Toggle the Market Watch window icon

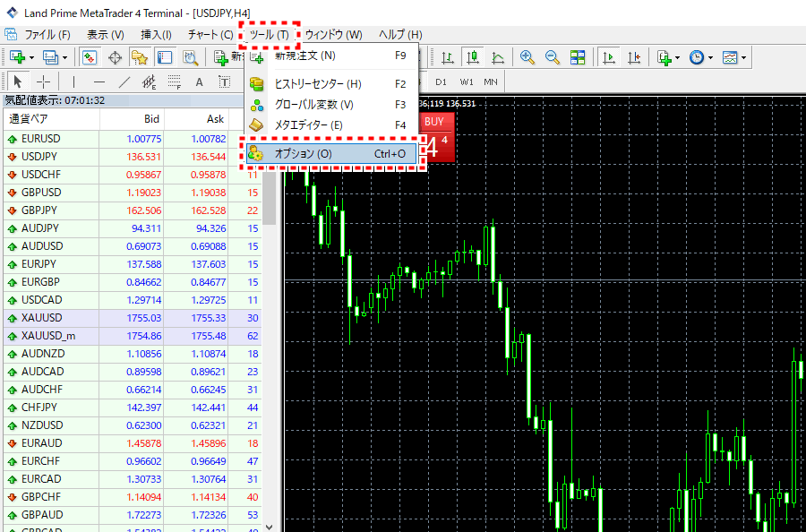tap(90, 57)
